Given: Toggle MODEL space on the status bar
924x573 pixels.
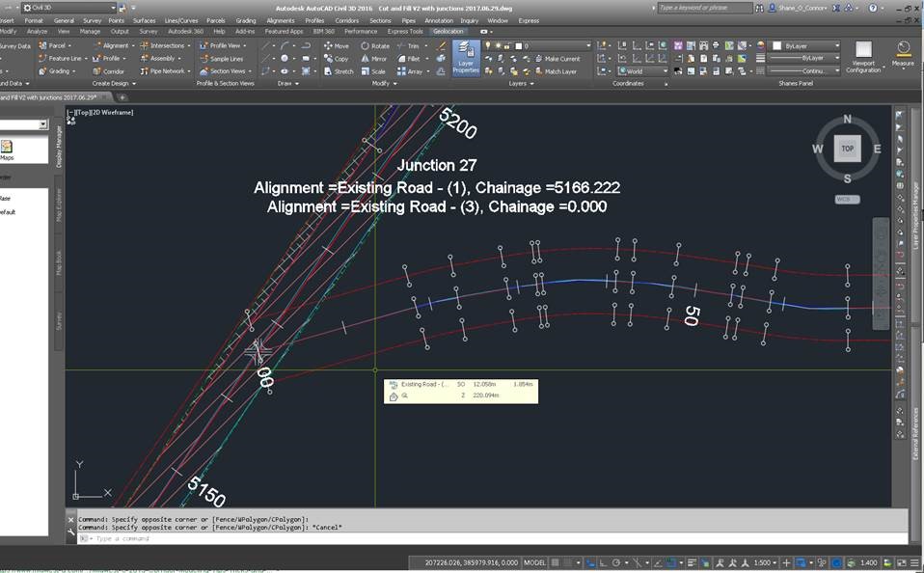Looking at the screenshot, I should click(533, 562).
